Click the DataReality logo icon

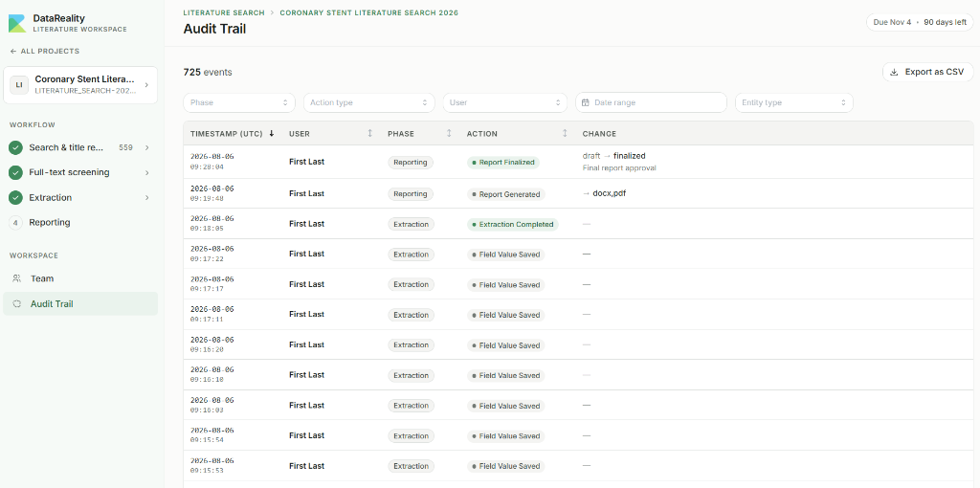(17, 23)
